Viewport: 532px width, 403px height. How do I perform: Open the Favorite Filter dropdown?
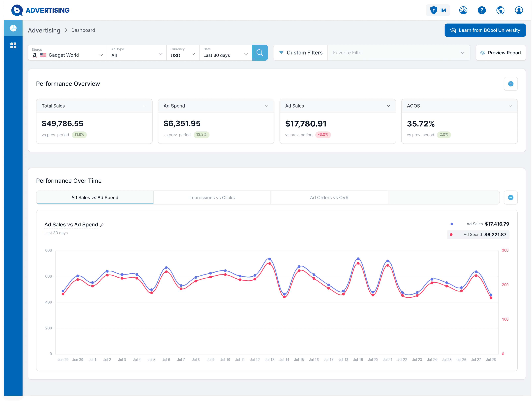(399, 53)
